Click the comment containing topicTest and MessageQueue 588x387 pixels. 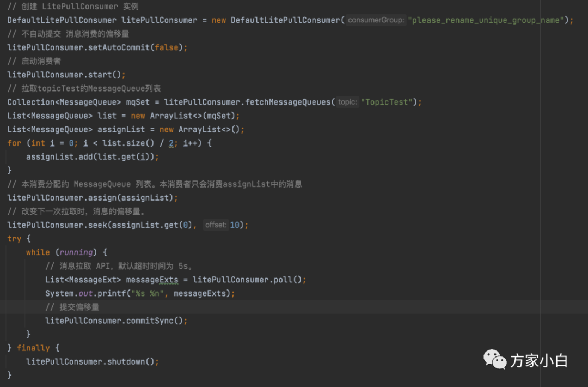pyautogui.click(x=84, y=88)
